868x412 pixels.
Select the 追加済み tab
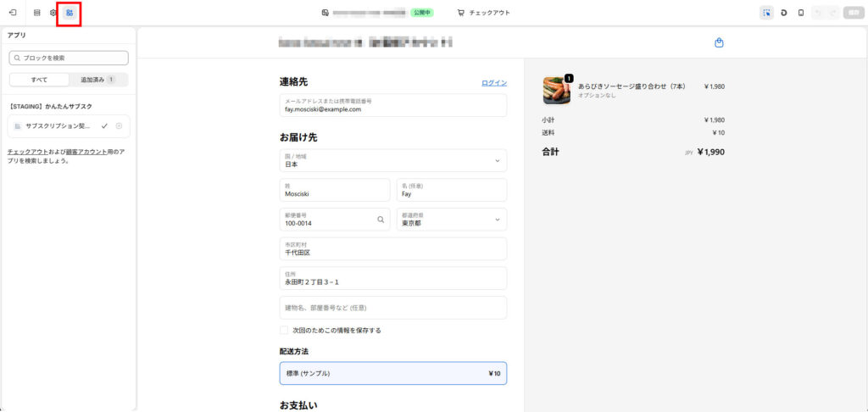click(97, 80)
